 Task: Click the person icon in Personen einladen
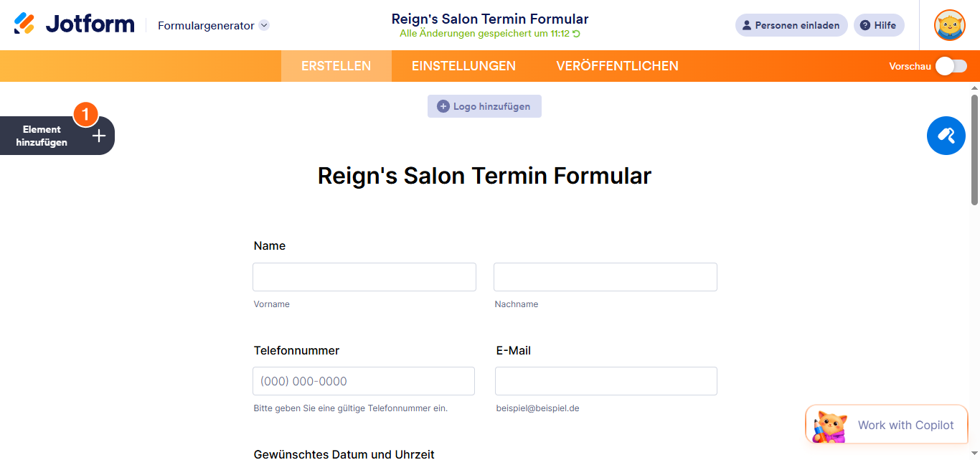pos(747,25)
